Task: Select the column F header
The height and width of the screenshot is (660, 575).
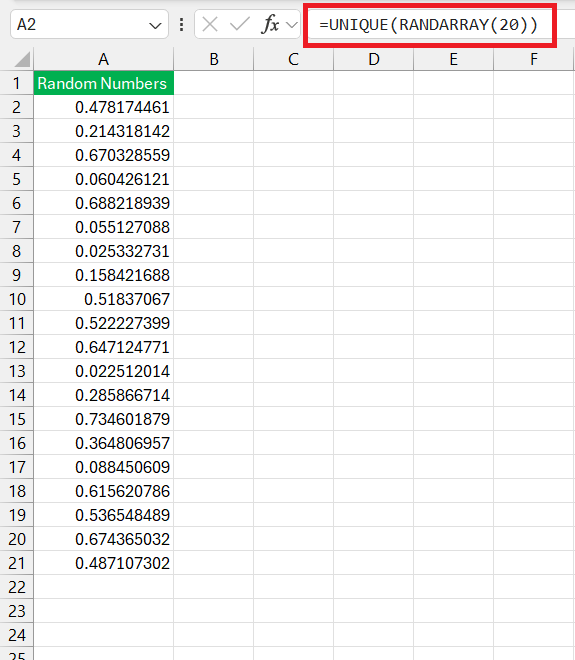Action: (x=534, y=59)
